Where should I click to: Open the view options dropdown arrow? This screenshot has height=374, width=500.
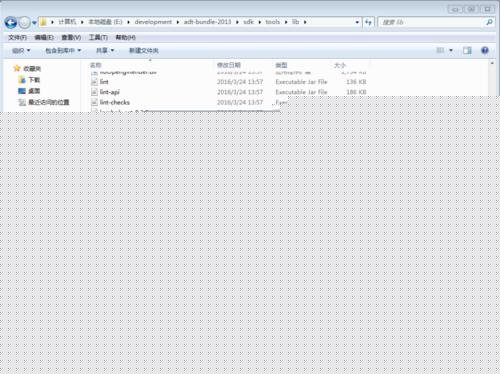[451, 50]
